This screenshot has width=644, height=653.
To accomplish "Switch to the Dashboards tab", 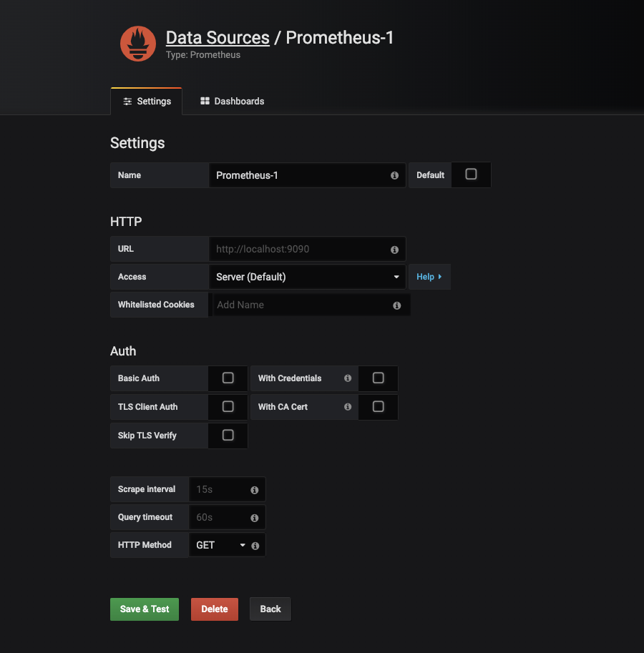I will pos(233,101).
